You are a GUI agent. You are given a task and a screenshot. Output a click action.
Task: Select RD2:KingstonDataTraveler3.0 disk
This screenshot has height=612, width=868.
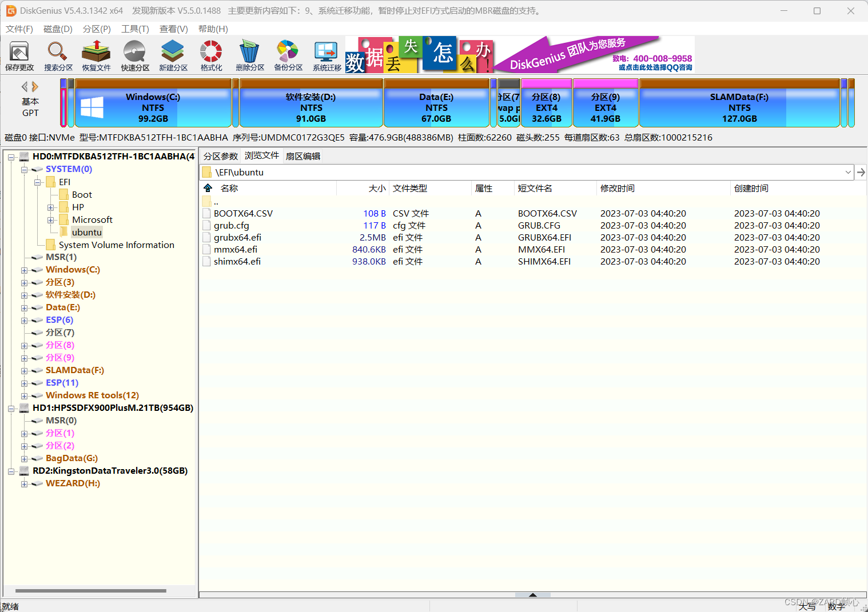click(x=110, y=471)
